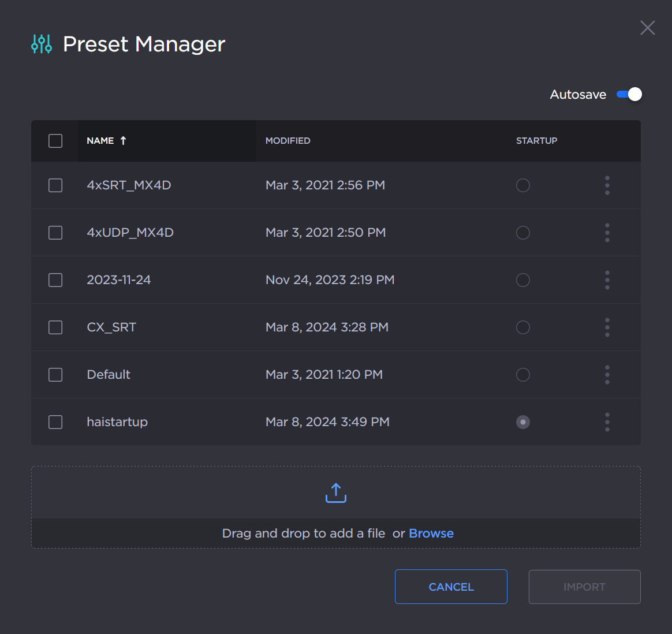Open the three-dot menu for CX_SRT

coord(607,327)
